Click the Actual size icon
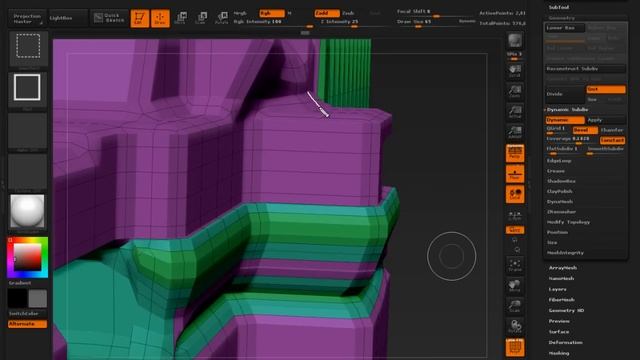Screen dimensions: 640x360 [515, 112]
